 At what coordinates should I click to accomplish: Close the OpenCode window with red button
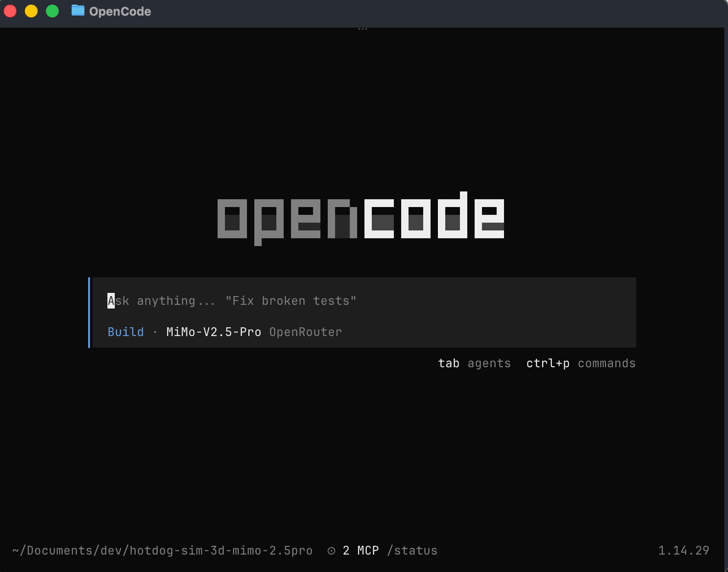click(x=11, y=11)
